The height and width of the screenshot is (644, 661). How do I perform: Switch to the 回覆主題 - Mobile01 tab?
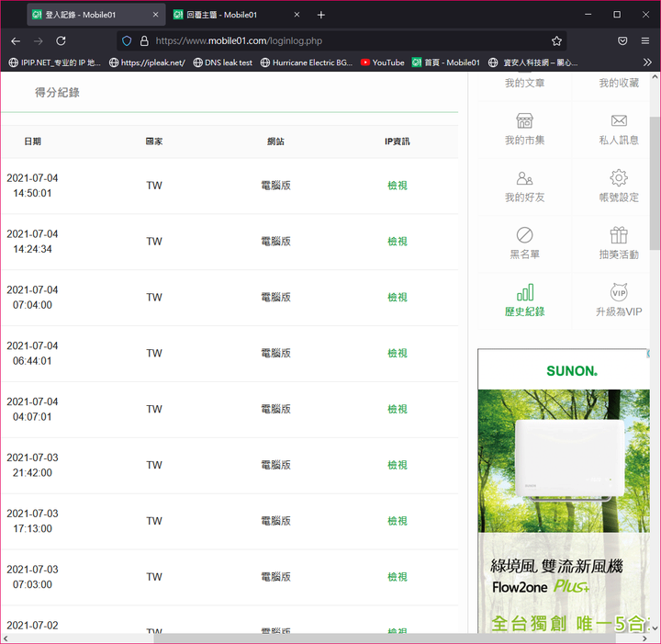pos(238,15)
